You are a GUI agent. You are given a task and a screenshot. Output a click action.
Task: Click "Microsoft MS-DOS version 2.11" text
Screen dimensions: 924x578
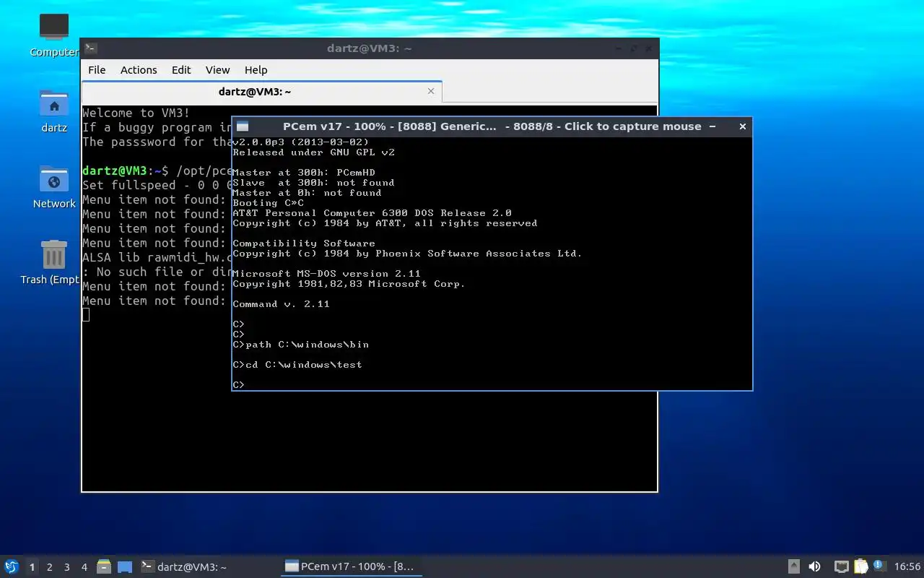[x=326, y=274]
